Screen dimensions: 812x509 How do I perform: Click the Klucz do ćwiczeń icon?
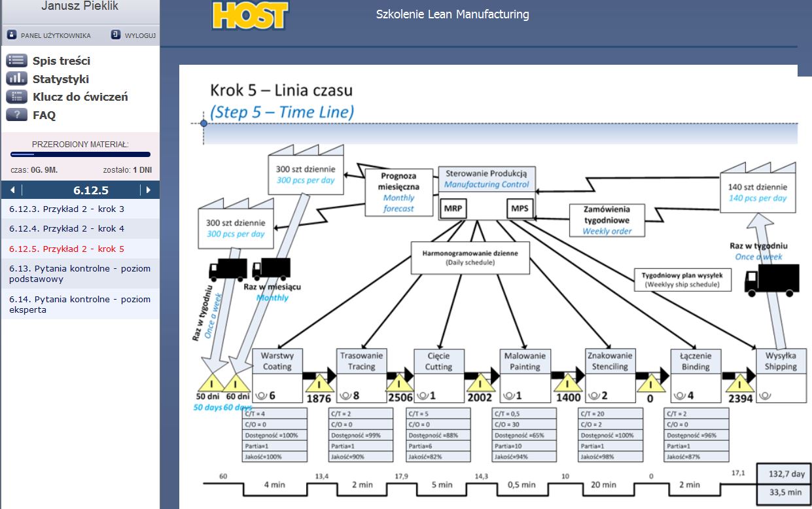(x=16, y=97)
